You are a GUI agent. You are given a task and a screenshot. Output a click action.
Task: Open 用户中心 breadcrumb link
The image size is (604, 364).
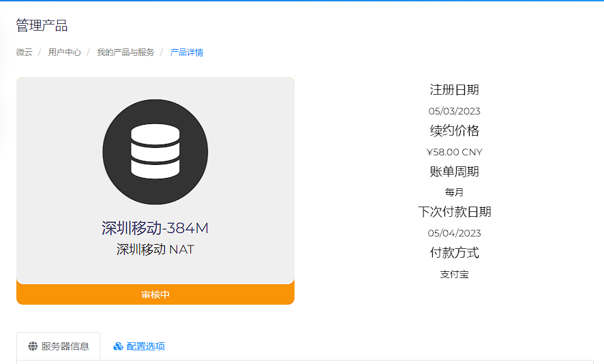tap(65, 52)
